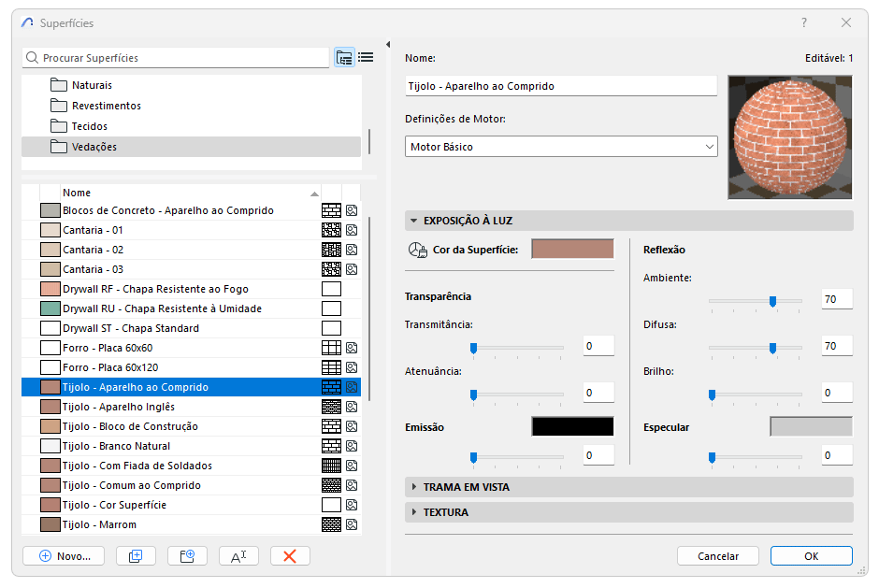This screenshot has height=588, width=879.
Task: Click texture icon of Forro - Placa 60x120
Action: coord(352,367)
